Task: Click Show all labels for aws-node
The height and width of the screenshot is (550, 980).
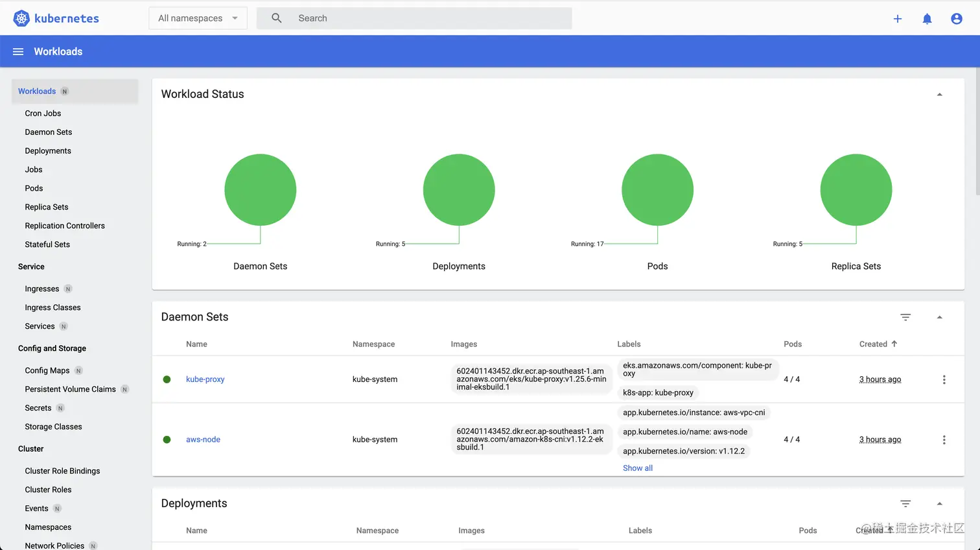Action: 638,468
